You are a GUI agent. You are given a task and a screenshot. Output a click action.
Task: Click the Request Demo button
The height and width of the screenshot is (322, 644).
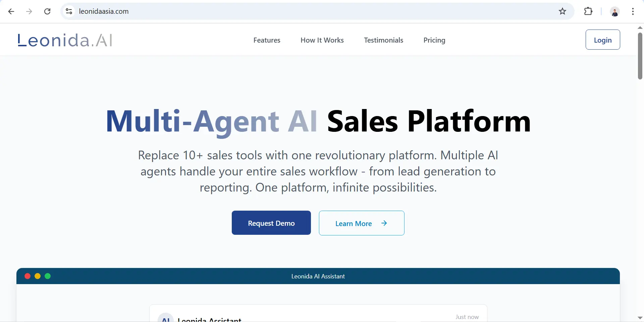[271, 223]
